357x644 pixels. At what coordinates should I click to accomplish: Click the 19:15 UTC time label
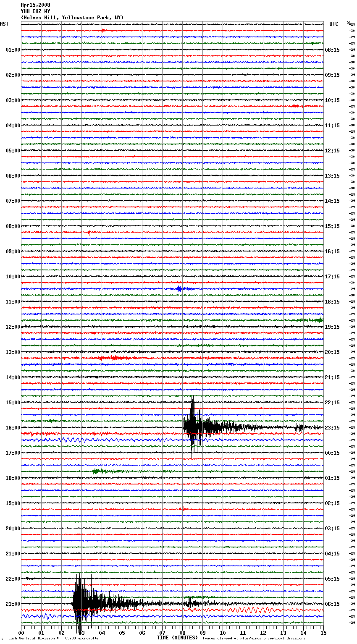332,327
